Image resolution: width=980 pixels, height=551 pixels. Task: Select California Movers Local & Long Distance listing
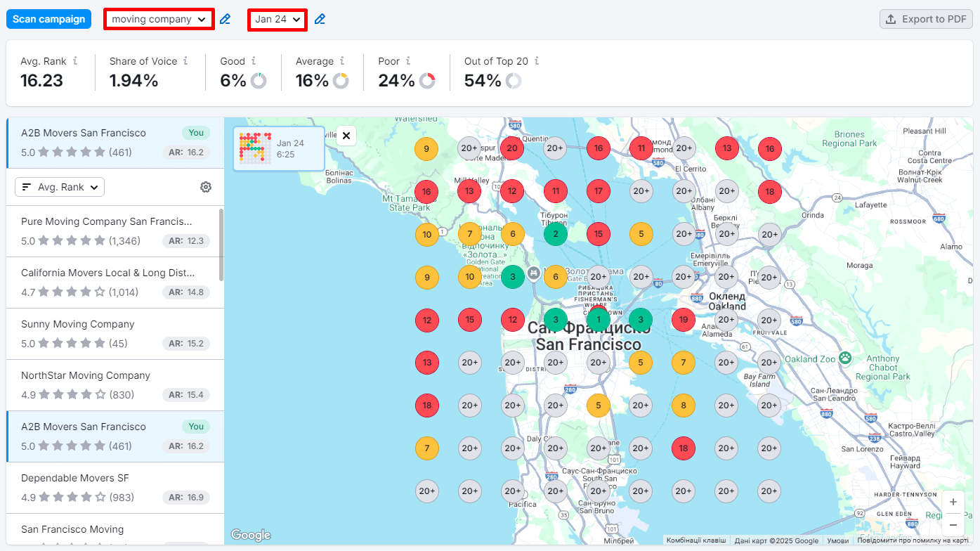pos(115,283)
